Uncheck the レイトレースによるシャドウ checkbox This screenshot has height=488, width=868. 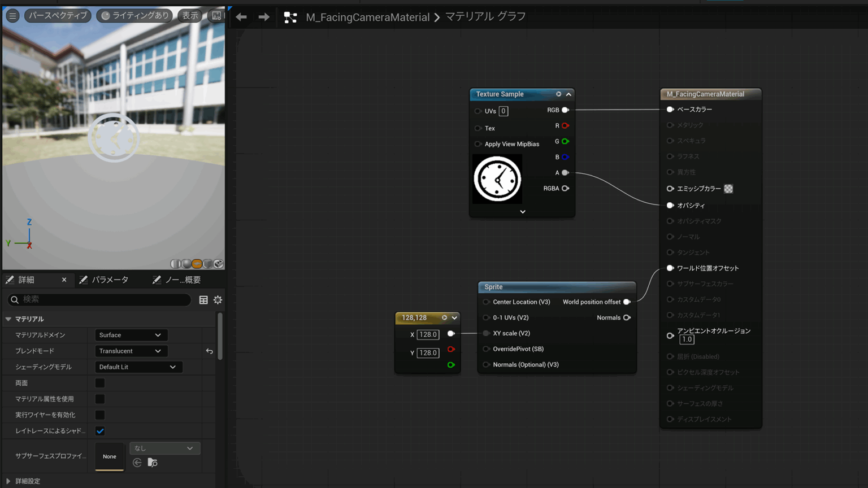click(100, 431)
